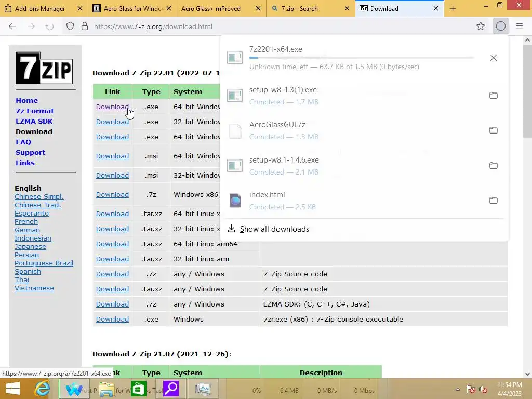Screen dimensions: 532x399
Task: Switch language to Vietnamese
Action: (34, 288)
